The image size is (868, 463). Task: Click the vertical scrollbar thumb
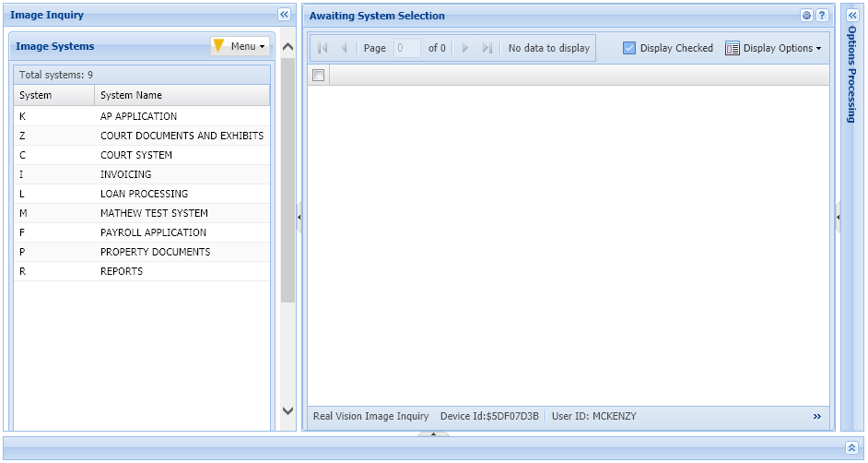(287, 180)
